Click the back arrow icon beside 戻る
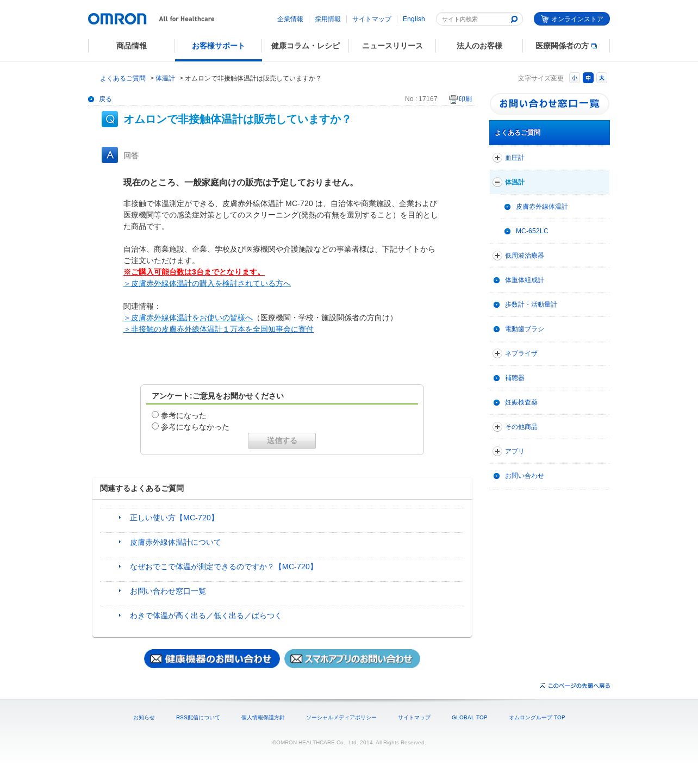This screenshot has height=784, width=698. [91, 99]
